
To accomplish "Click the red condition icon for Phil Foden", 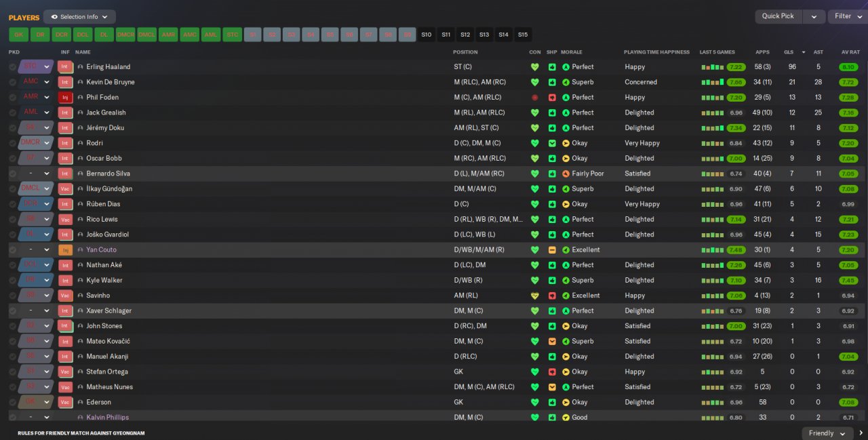I will tap(535, 98).
